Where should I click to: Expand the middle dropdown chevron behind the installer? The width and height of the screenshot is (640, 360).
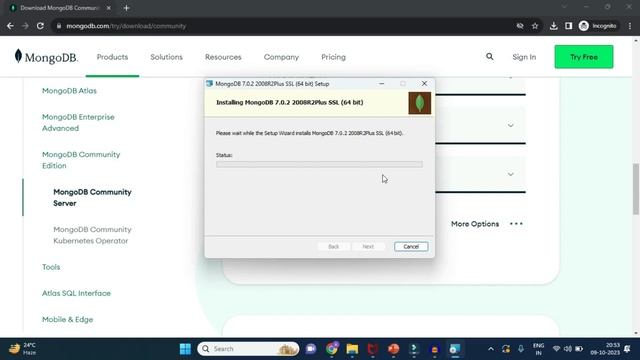coord(511,125)
